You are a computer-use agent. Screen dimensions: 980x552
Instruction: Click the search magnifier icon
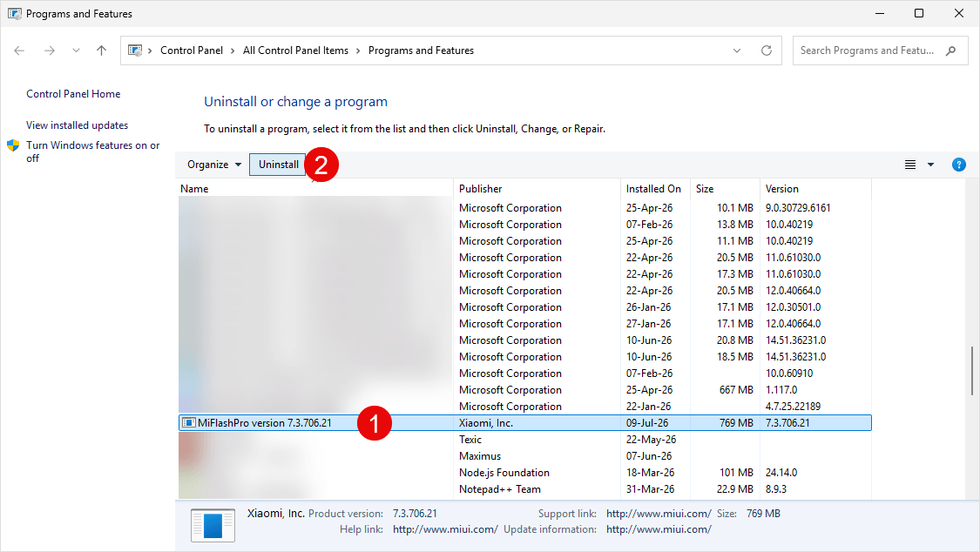[950, 50]
